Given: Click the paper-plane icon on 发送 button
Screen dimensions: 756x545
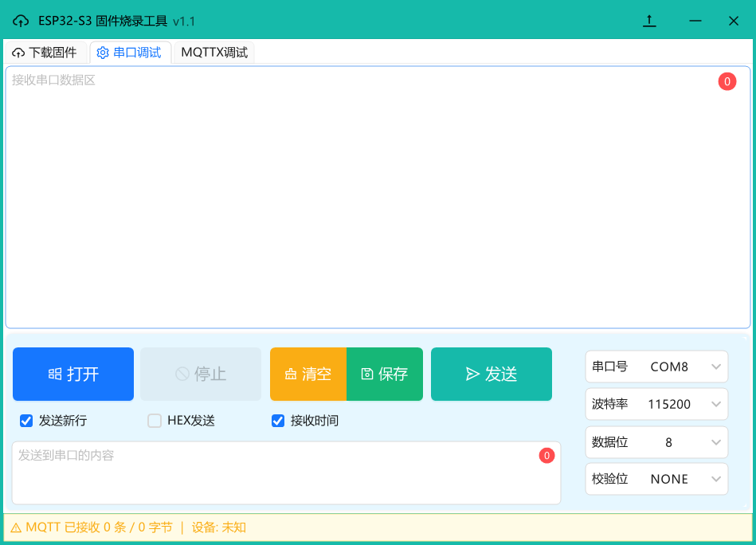Looking at the screenshot, I should tap(472, 374).
